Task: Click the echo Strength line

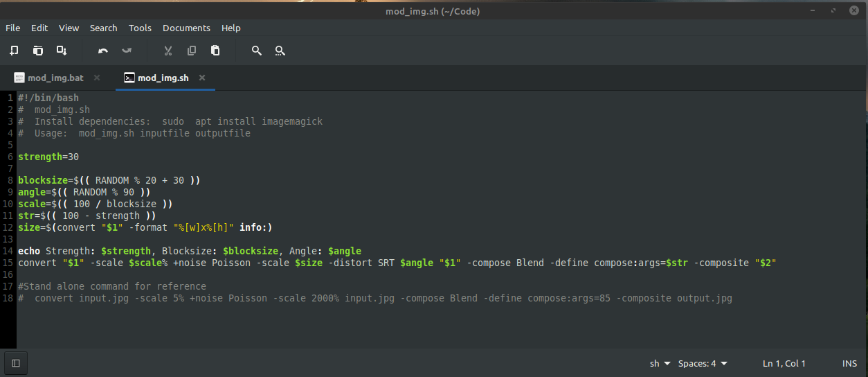Action: click(190, 251)
